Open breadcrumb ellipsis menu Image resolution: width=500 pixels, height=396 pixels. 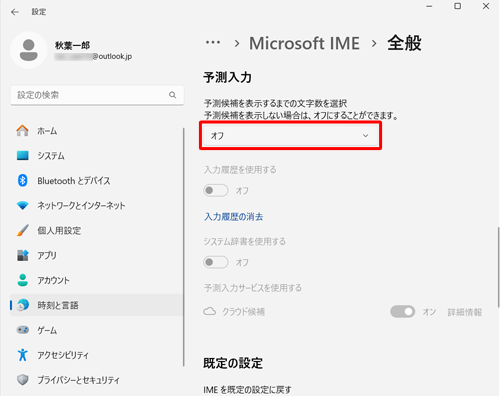(213, 43)
